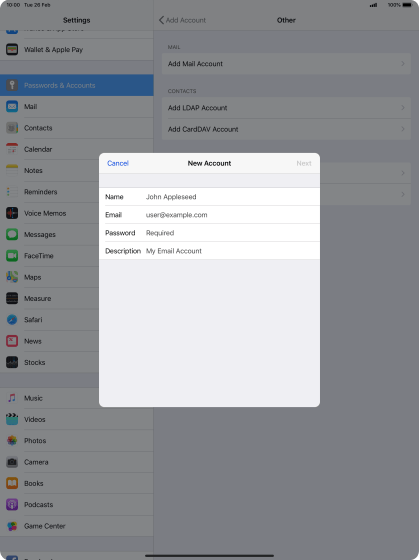
Task: Expand Add LDAP Account chevron
Action: coord(403,108)
